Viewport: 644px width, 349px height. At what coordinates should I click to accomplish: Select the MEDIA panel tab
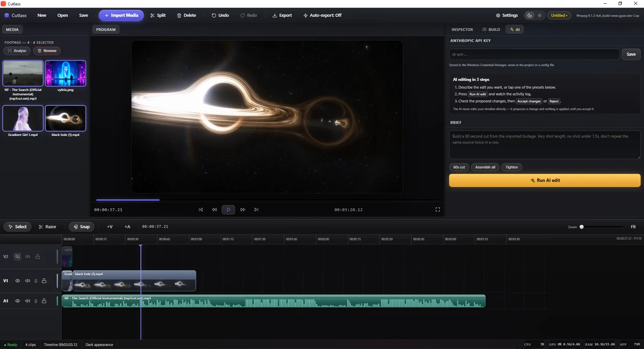12,29
